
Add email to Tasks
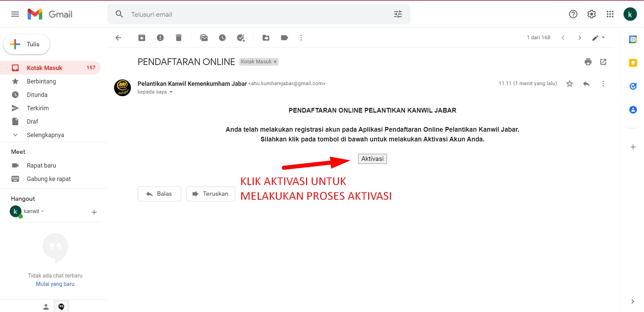tap(241, 38)
